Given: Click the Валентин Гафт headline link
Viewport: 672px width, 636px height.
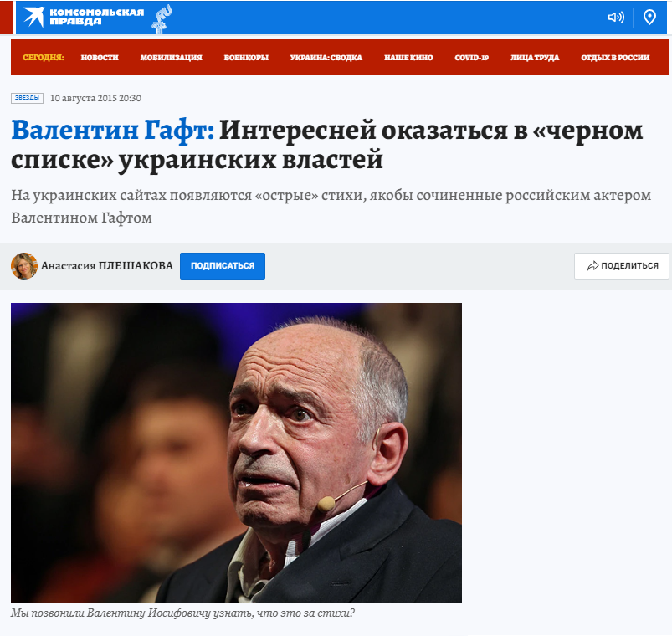Looking at the screenshot, I should pos(113,130).
